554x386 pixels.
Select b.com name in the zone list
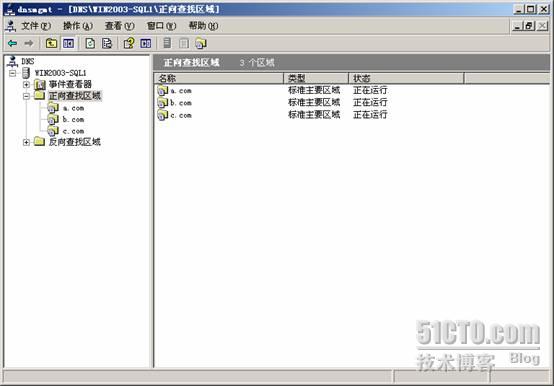[181, 103]
